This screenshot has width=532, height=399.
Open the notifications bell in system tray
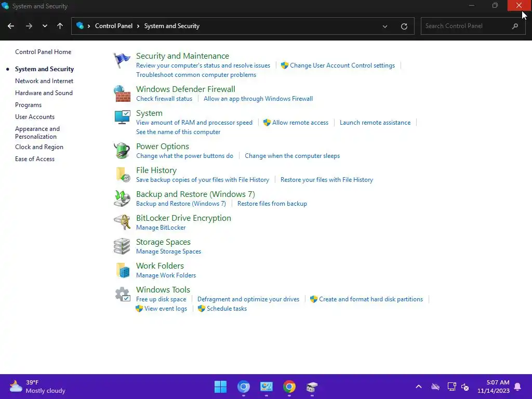[x=518, y=387]
